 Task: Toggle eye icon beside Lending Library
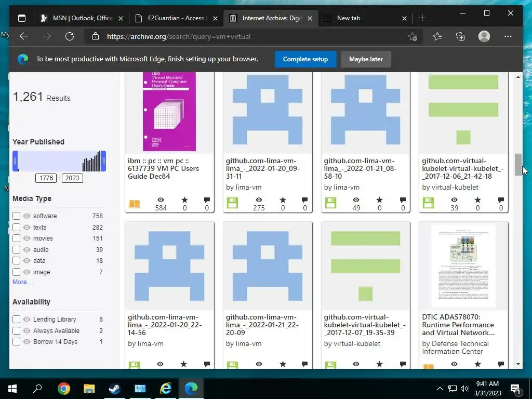27,320
